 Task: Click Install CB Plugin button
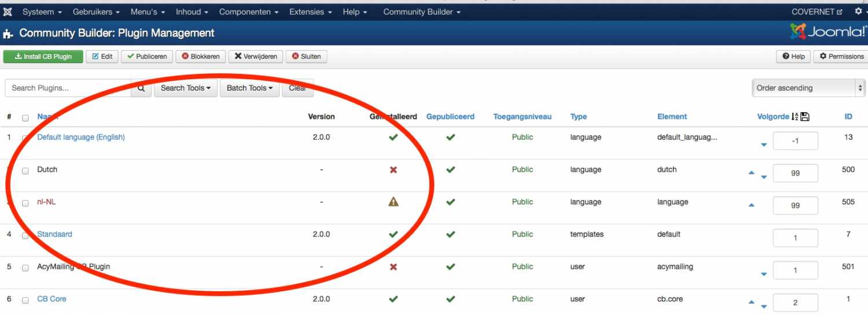[x=43, y=56]
